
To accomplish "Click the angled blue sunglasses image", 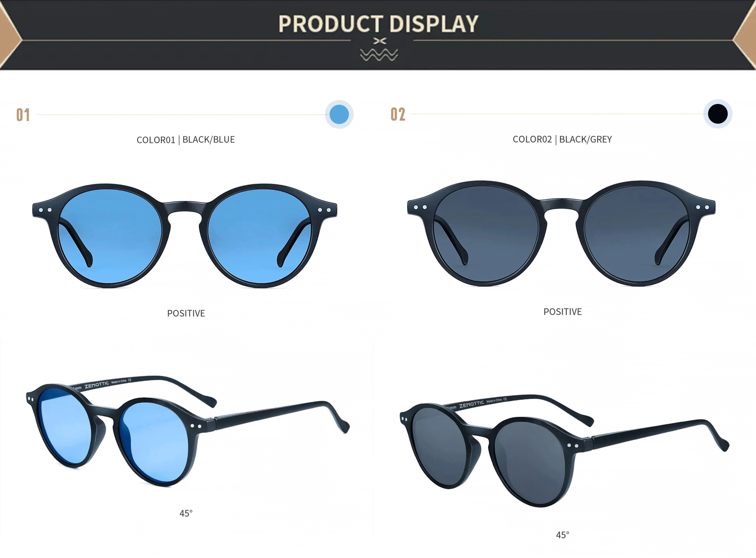I will 188,431.
